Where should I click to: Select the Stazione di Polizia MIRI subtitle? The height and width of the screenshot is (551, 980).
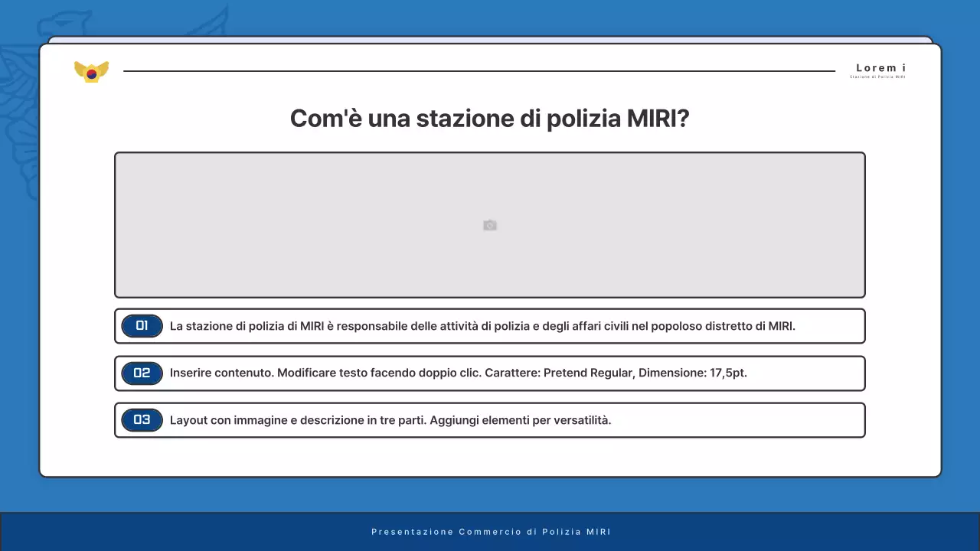[877, 77]
